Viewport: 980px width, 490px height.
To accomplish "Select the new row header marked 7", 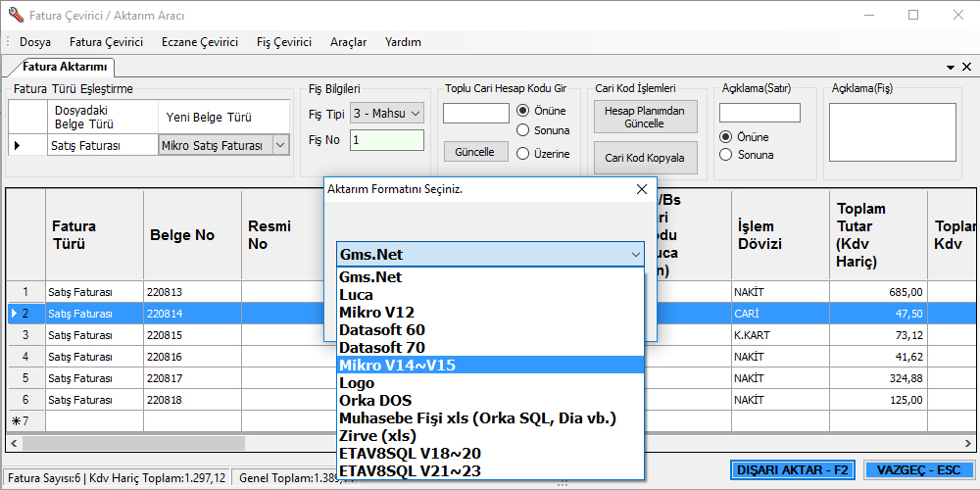I will point(26,421).
